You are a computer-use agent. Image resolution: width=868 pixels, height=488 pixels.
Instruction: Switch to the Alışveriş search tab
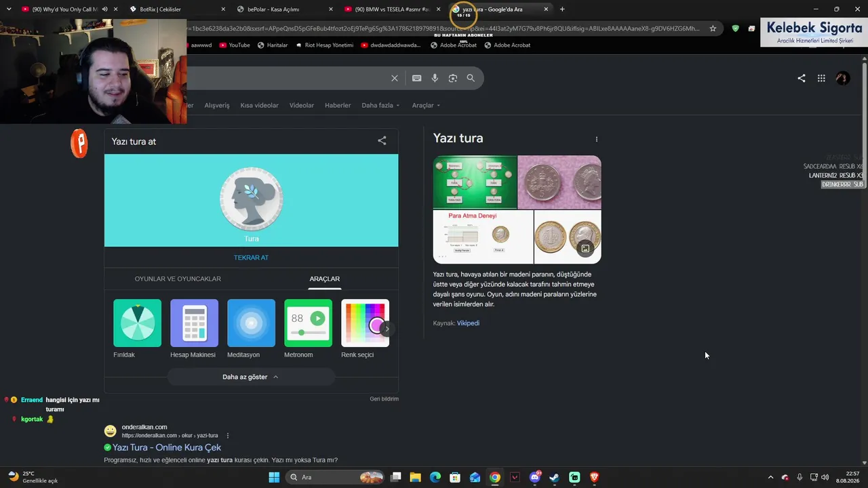[x=217, y=105]
